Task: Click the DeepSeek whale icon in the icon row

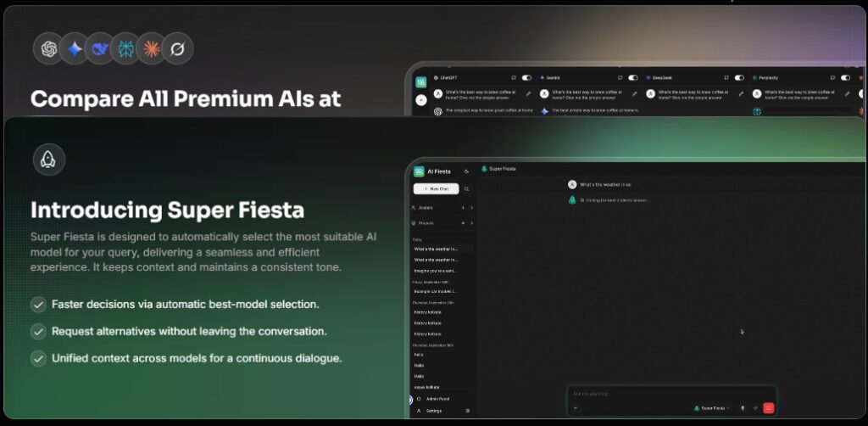Action: click(100, 48)
